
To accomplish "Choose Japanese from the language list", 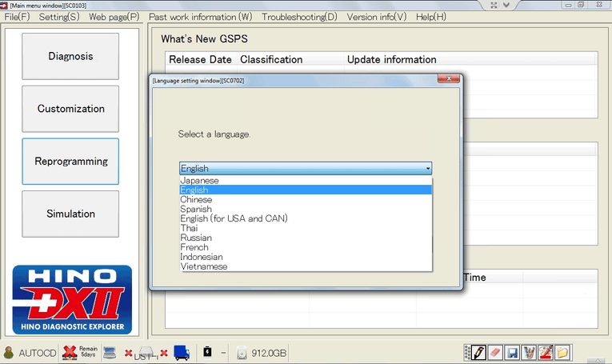I will 200,181.
